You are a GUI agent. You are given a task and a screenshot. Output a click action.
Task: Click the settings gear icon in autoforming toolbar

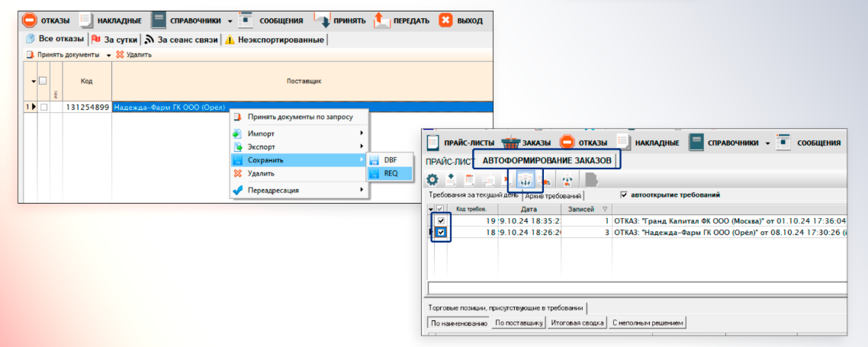(432, 180)
